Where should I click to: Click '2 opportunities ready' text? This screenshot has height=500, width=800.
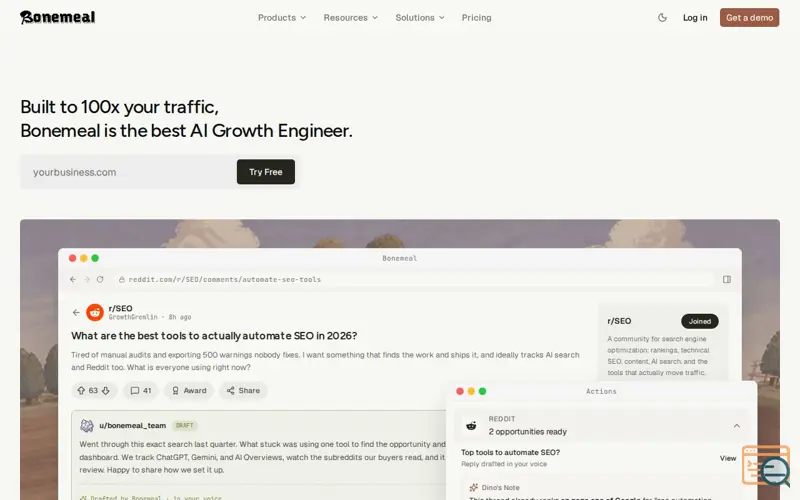pos(528,432)
